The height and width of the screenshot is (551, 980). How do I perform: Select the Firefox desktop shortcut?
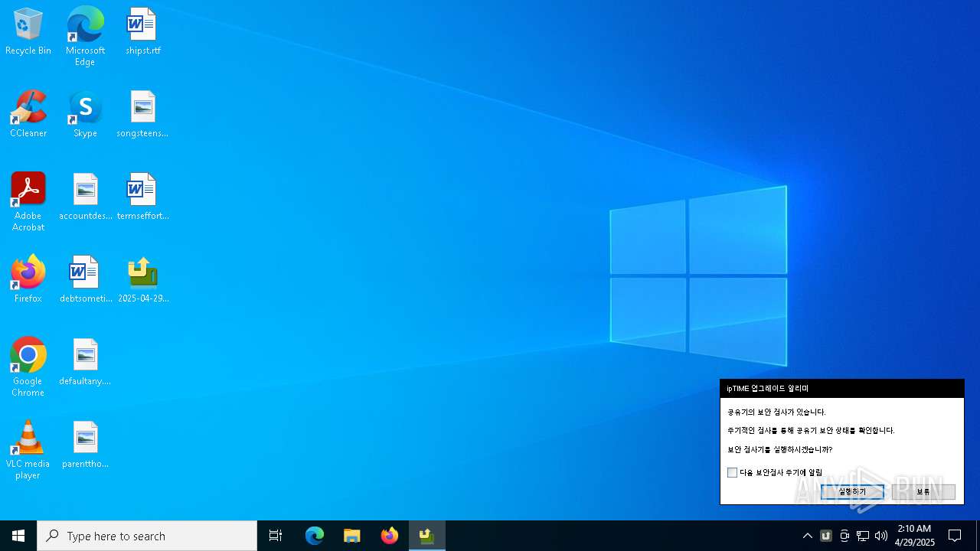point(28,280)
